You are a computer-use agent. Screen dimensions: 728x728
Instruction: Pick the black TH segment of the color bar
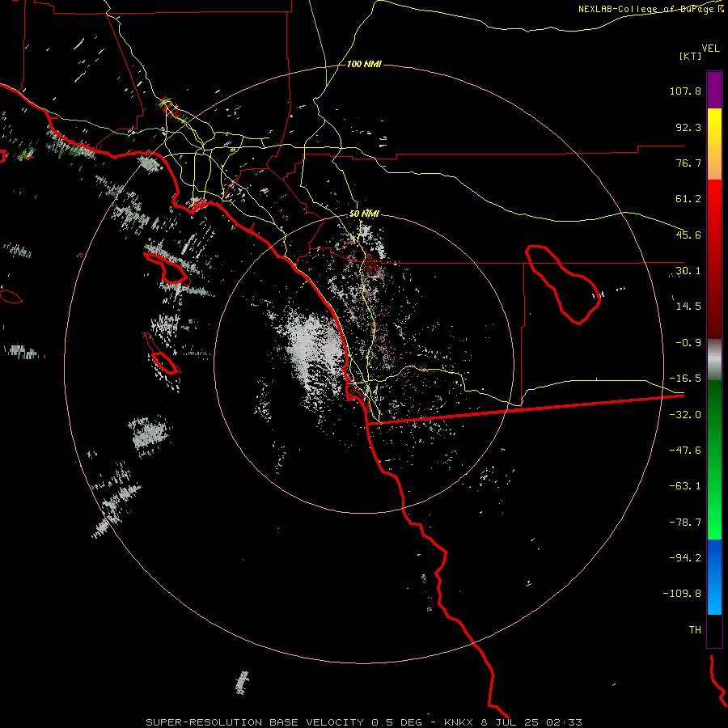[714, 630]
